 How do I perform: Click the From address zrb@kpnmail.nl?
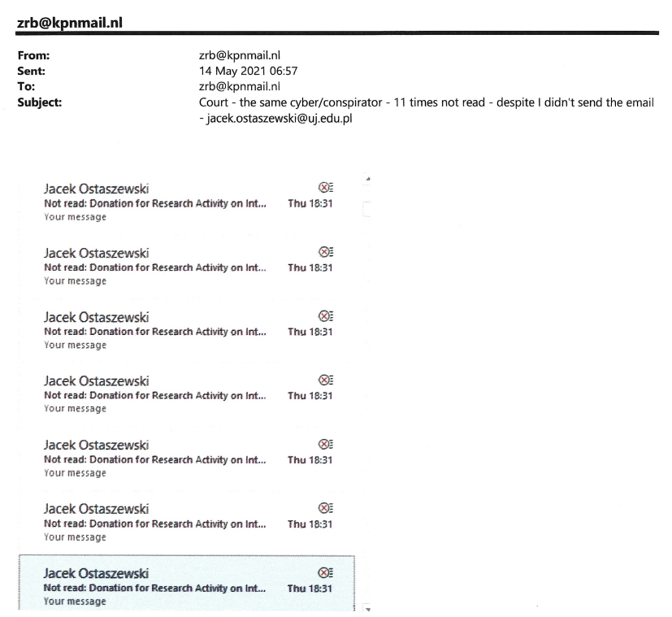point(240,55)
